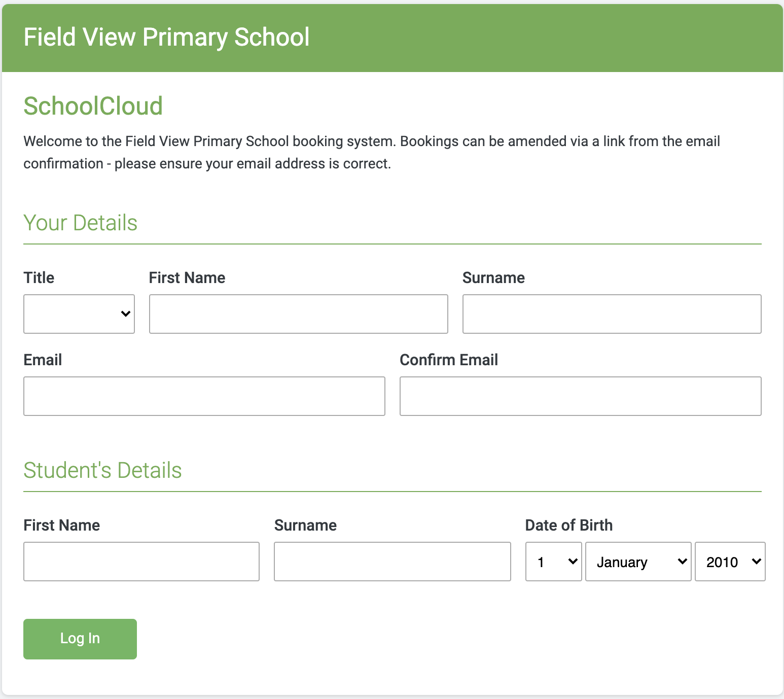784x699 pixels.
Task: Click the student's Surname field
Action: click(393, 562)
